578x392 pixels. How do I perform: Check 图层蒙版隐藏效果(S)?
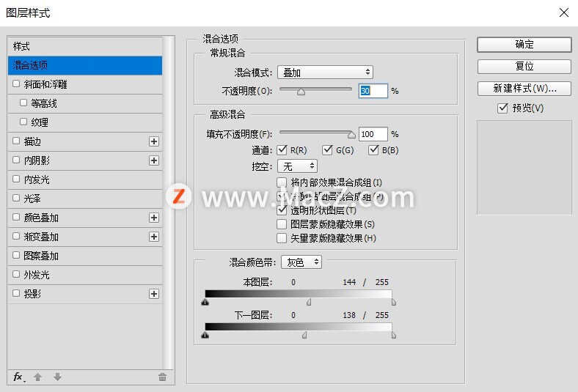click(282, 224)
